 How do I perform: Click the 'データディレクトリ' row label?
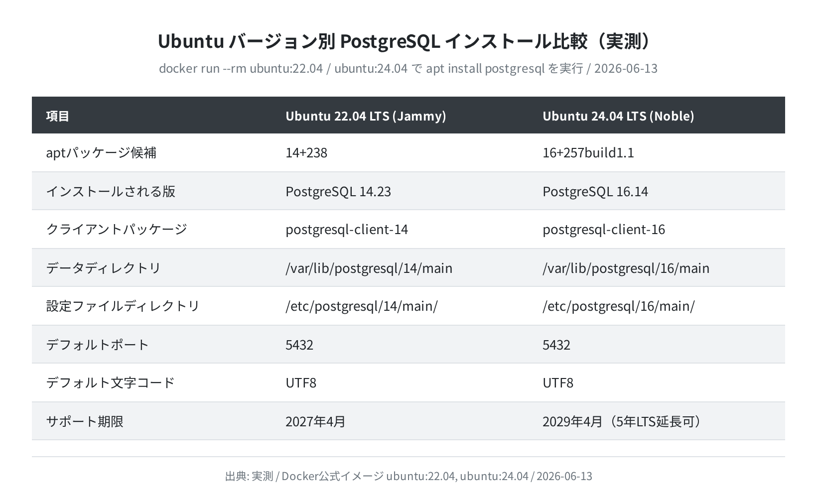[104, 268]
